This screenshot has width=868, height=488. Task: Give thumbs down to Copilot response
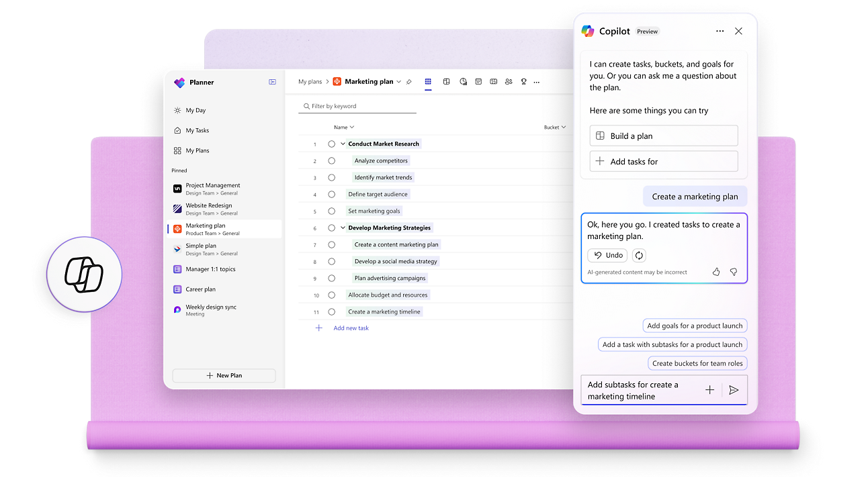click(x=734, y=272)
